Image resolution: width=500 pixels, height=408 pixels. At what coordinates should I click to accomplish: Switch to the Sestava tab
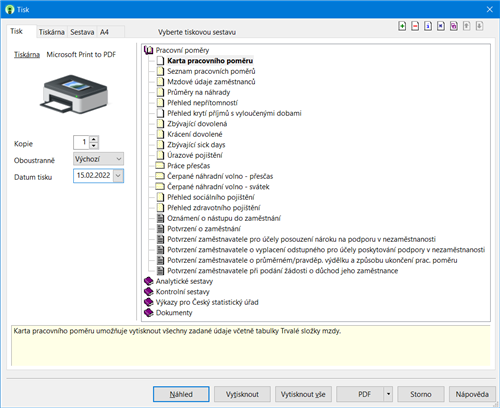(x=82, y=32)
